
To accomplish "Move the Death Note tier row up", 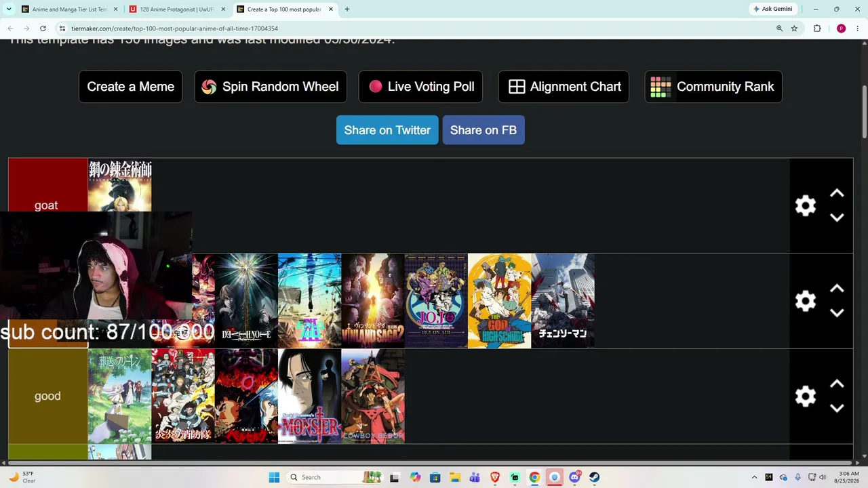I will pyautogui.click(x=837, y=289).
